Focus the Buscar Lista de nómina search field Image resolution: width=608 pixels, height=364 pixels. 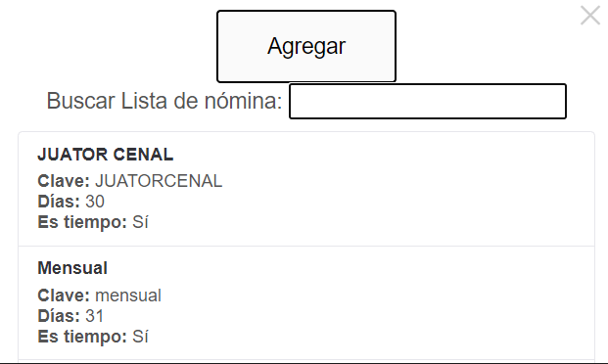[428, 101]
